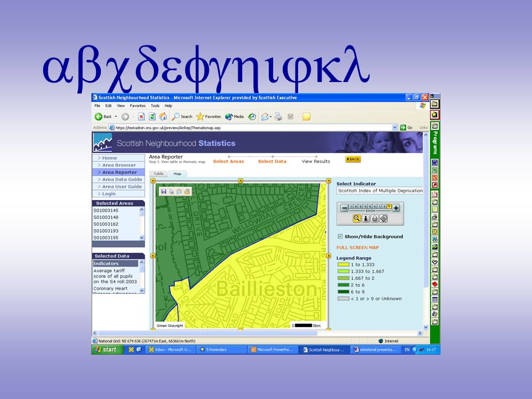Open the File menu
532x399 pixels.
98,106
